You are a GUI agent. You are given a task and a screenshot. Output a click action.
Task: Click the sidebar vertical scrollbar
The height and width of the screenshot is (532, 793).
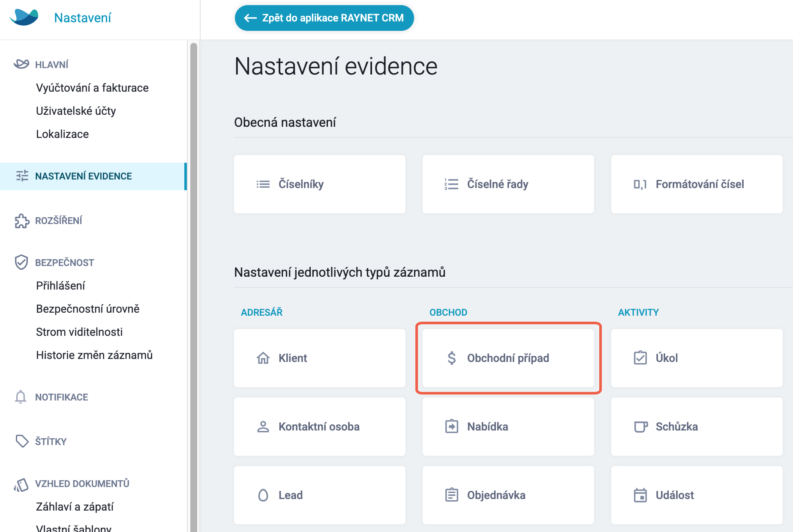[194, 287]
